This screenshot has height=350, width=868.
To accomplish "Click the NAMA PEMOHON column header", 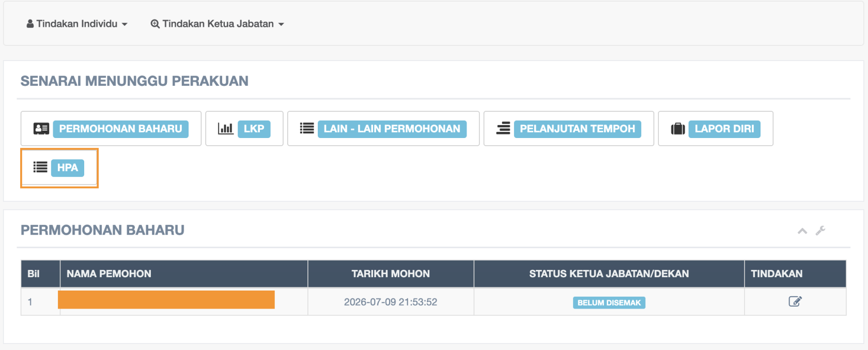I will pos(184,273).
